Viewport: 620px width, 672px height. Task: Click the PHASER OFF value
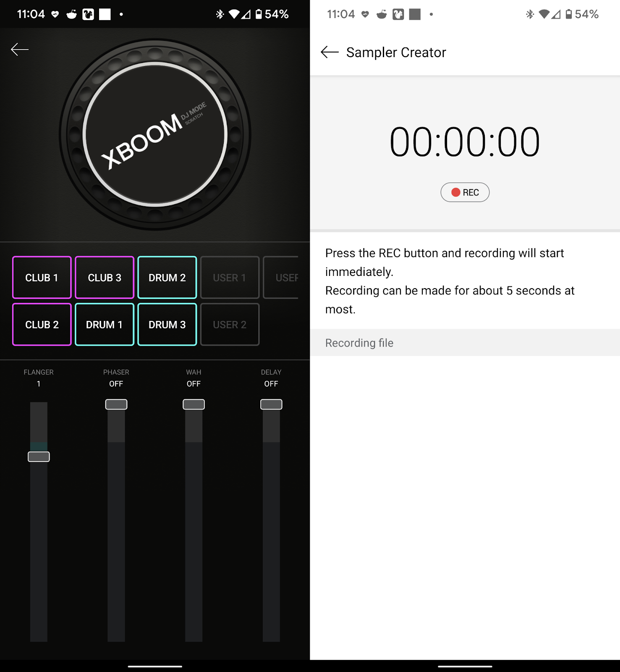pos(116,384)
